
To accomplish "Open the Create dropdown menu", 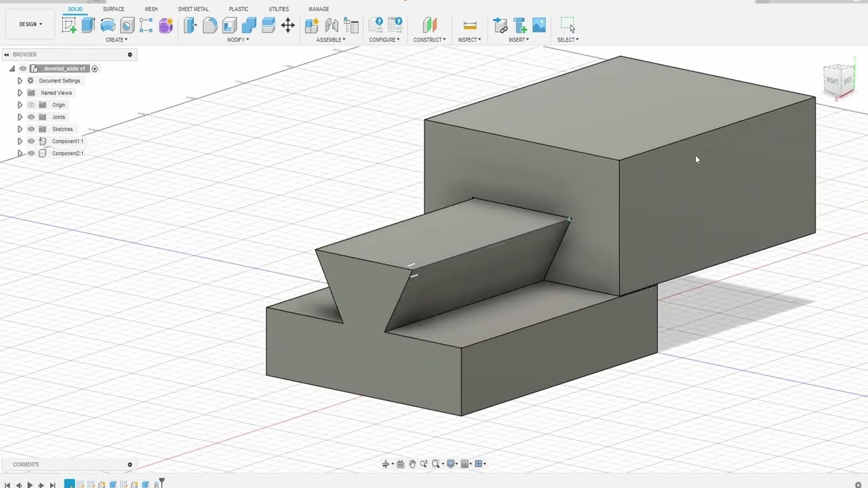I will pos(117,40).
